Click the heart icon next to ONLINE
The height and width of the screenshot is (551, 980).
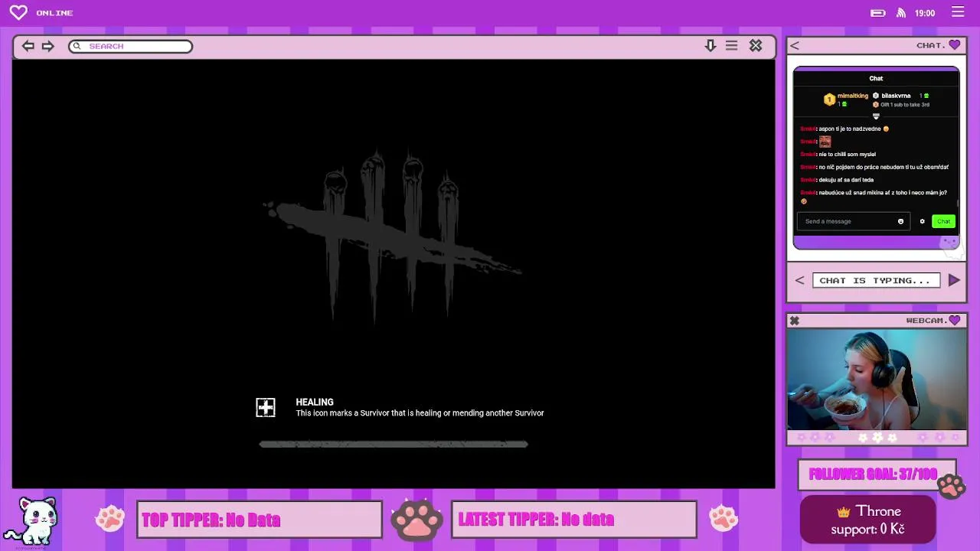point(18,12)
